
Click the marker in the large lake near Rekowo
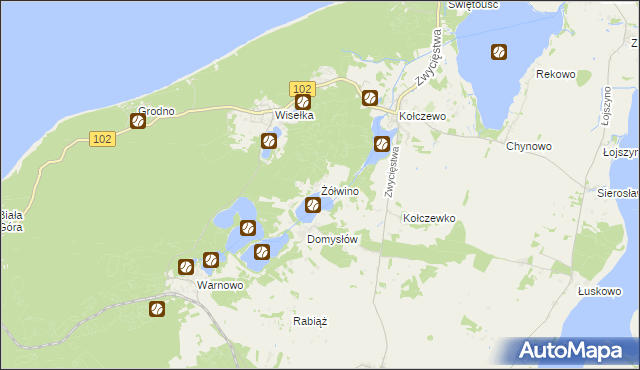pyautogui.click(x=499, y=52)
